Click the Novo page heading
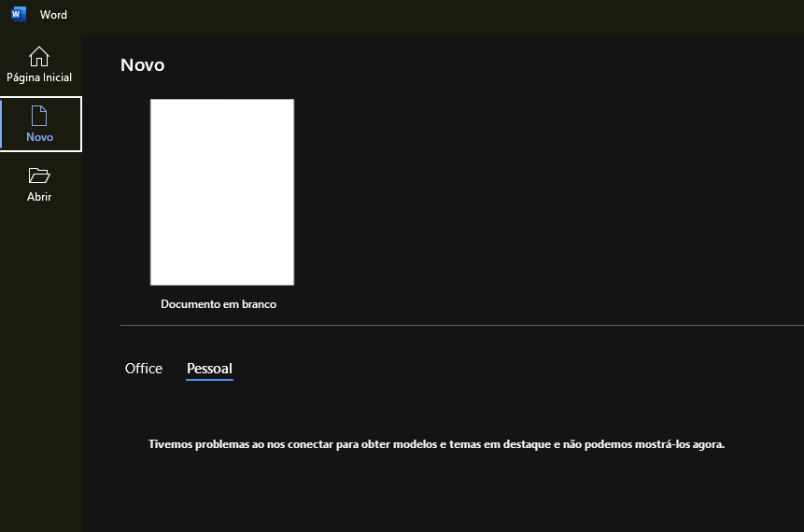Viewport: 804px width, 532px height. point(143,65)
